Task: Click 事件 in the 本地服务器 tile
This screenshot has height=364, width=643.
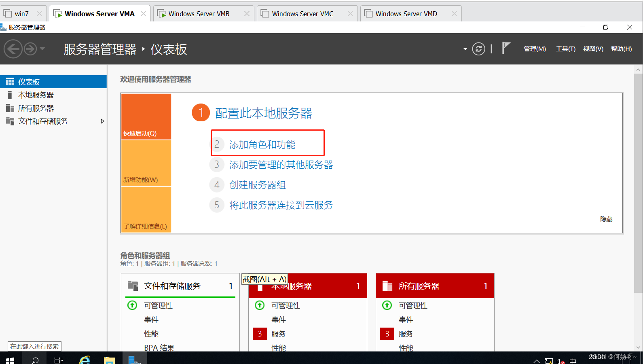Action: tap(279, 320)
